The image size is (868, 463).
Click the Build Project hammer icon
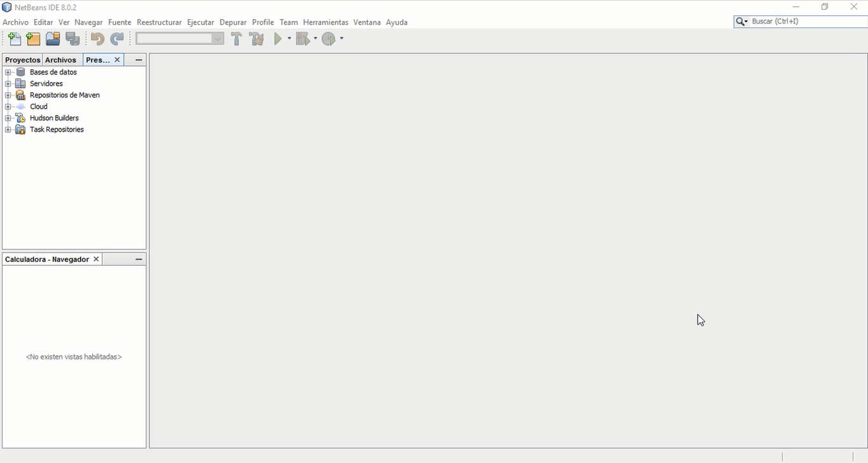(237, 39)
